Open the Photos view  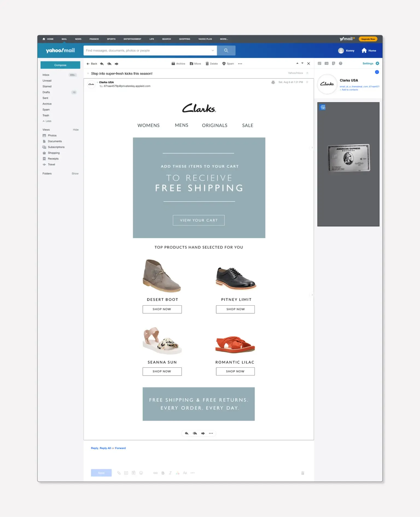pos(49,136)
